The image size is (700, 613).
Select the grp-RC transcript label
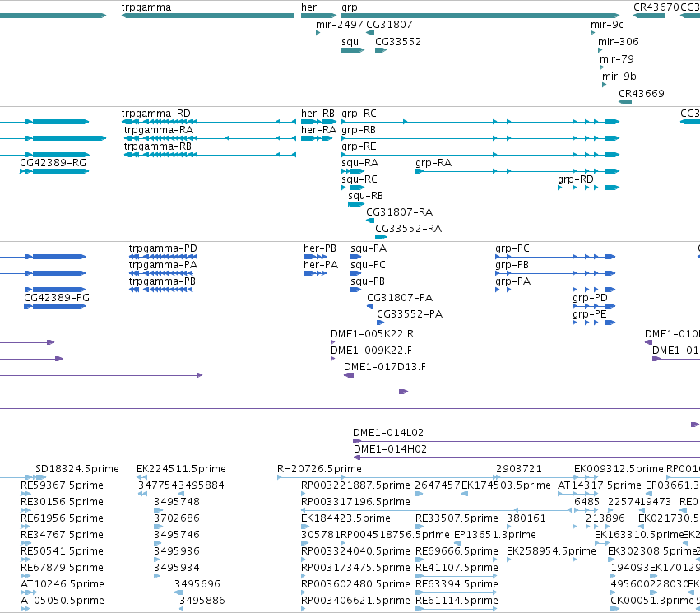tap(359, 114)
